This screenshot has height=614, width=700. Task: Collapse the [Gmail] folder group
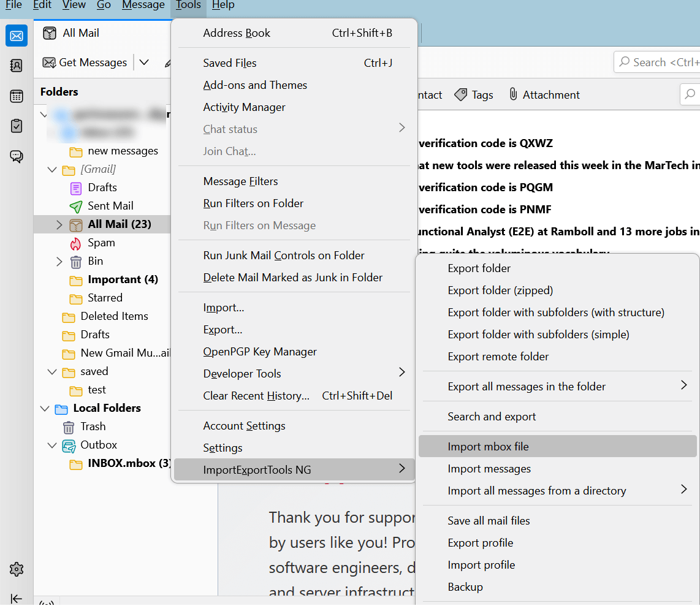tap(51, 170)
